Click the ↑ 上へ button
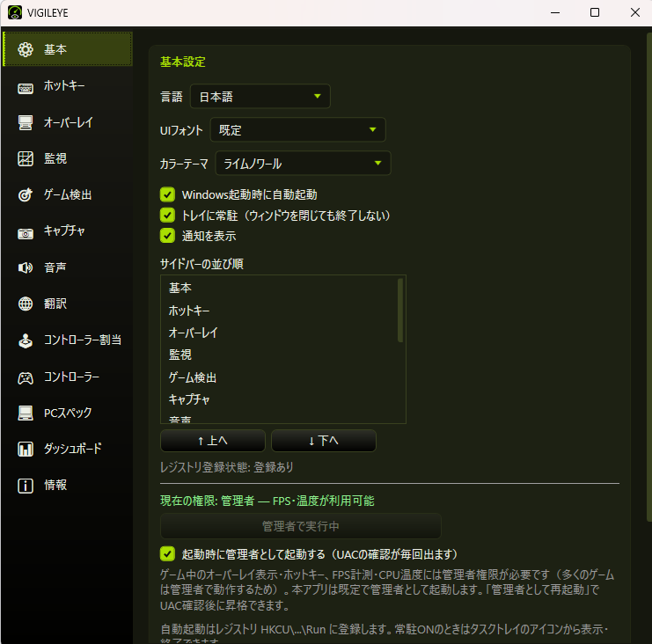The image size is (652, 644). 212,440
